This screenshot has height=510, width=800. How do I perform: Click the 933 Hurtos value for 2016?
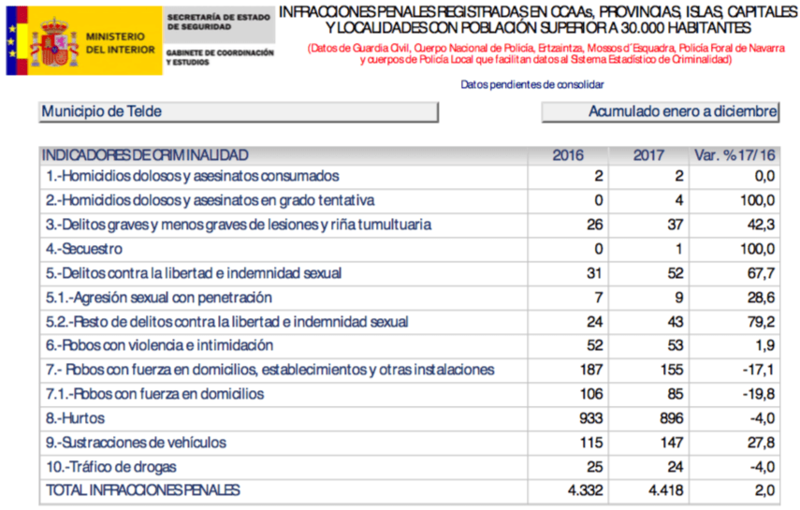point(587,418)
